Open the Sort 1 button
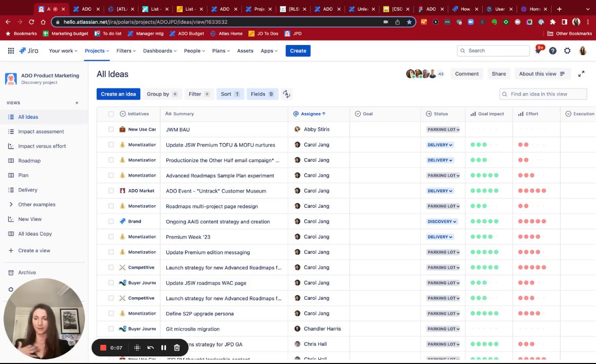The width and height of the screenshot is (596, 364). click(230, 94)
